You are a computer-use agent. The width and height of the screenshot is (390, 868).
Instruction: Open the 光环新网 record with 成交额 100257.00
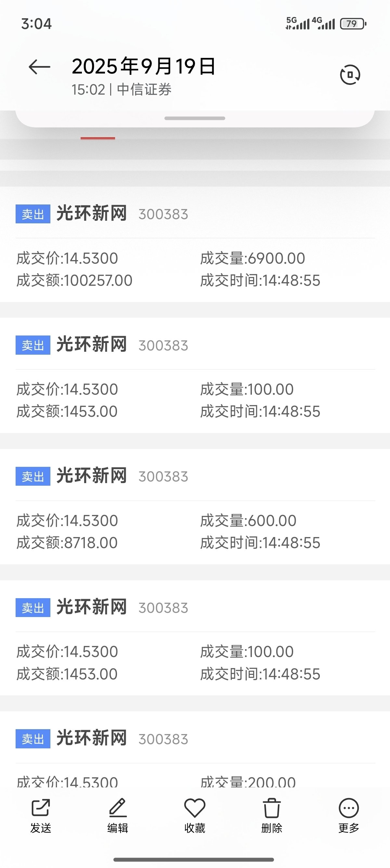click(195, 244)
